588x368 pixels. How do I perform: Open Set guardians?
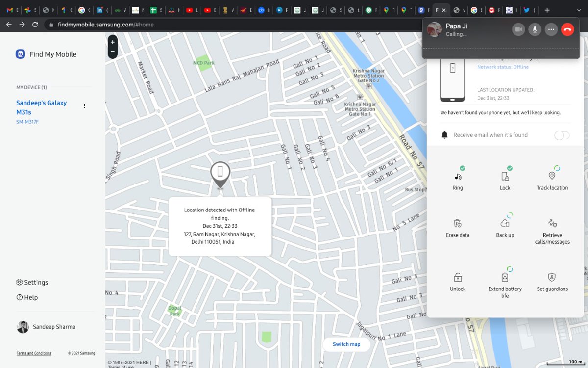pyautogui.click(x=552, y=282)
